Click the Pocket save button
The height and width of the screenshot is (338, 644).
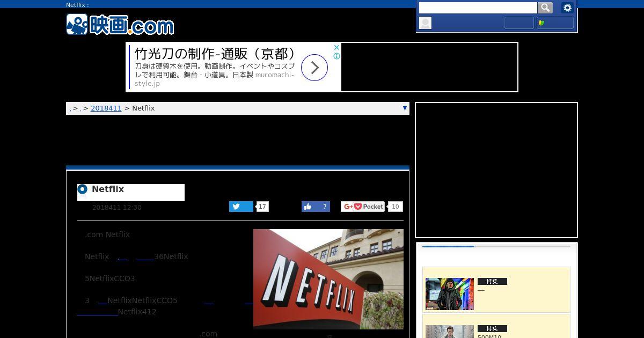(369, 207)
